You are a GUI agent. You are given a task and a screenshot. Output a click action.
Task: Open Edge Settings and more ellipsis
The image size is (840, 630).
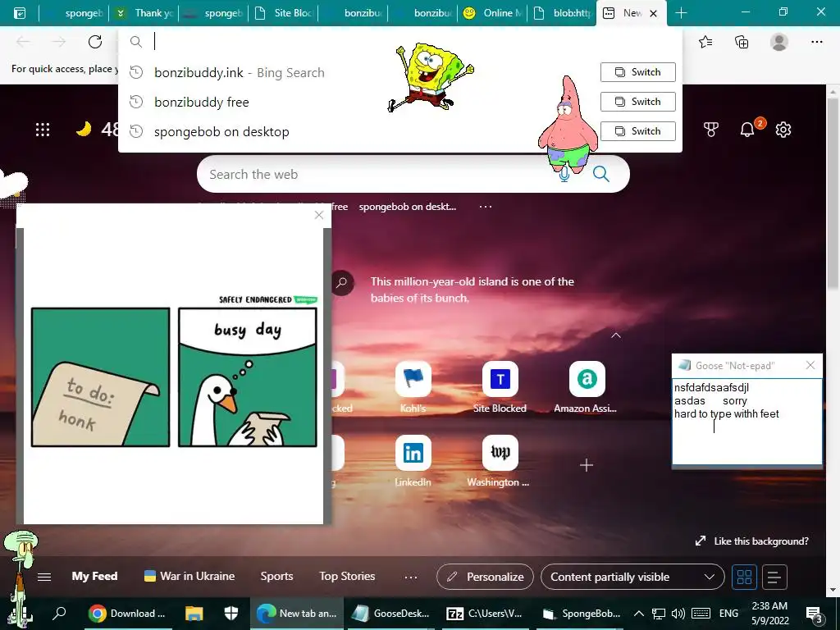point(816,42)
